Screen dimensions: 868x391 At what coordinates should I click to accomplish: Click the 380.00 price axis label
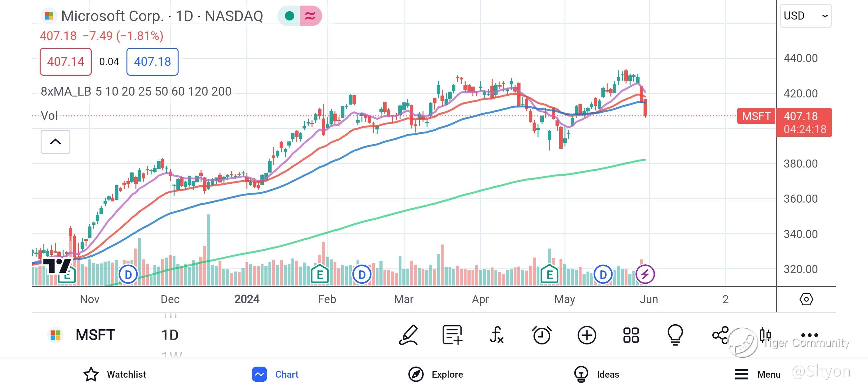801,164
